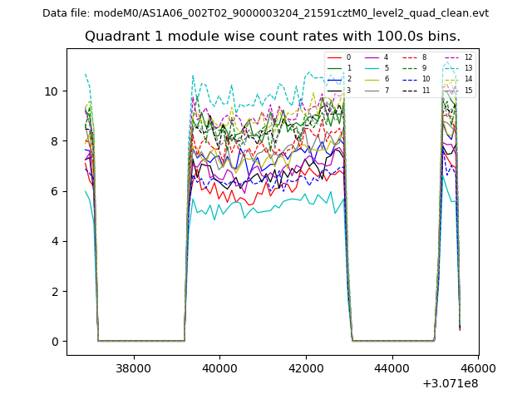The width and height of the screenshot is (532, 399).
Task: Click the y-axis tick label 10
Action: [x=51, y=91]
